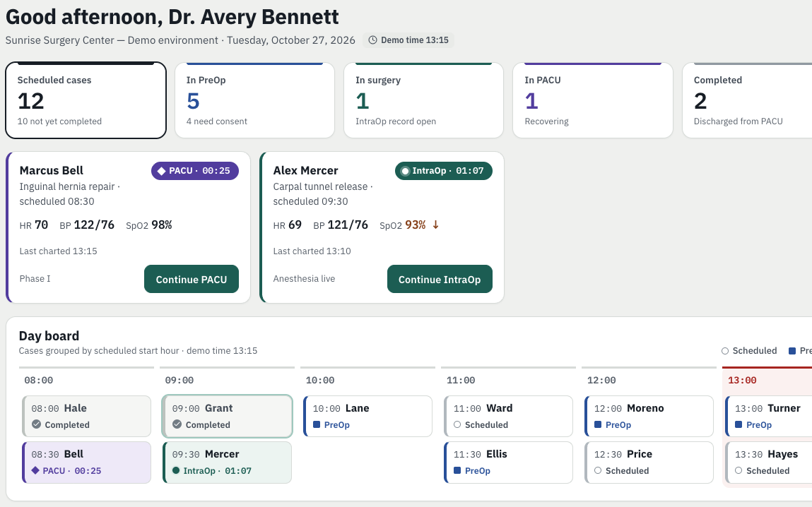
Task: Click the 08:00 column header
Action: pos(39,380)
